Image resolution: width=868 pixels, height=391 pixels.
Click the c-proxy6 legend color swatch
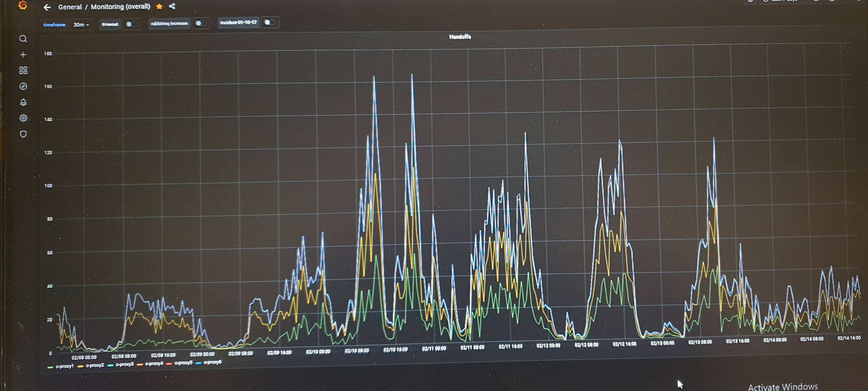point(199,363)
